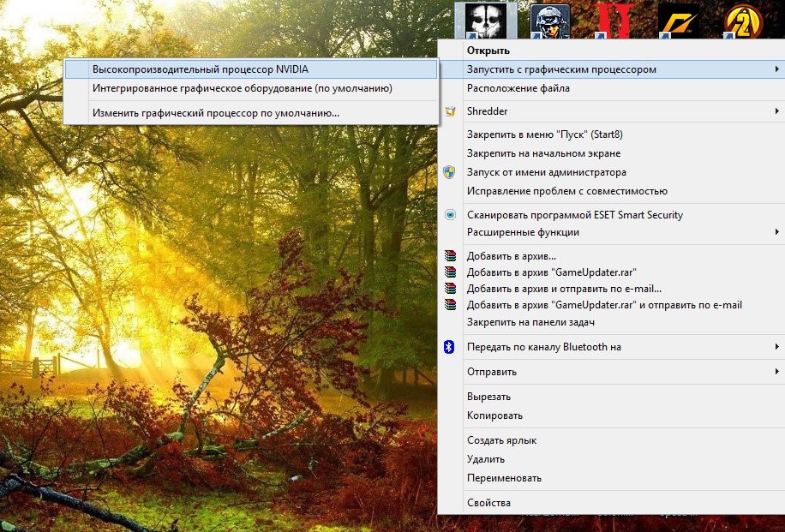Viewport: 785px width, 532px height.
Task: Choose 'Удалить' from the context menu
Action: point(611,459)
